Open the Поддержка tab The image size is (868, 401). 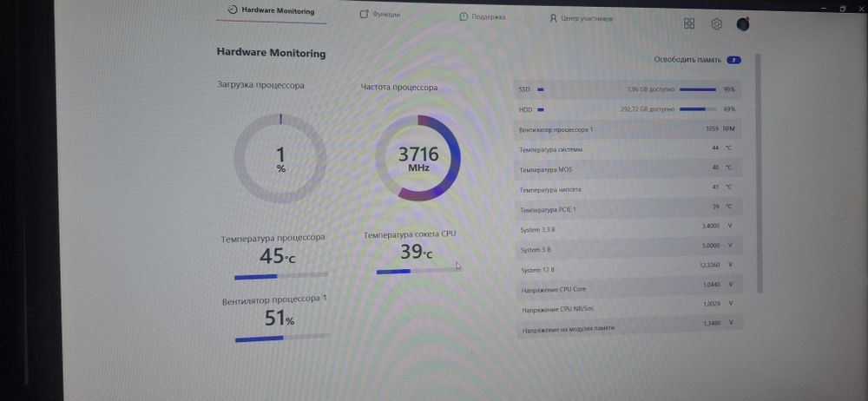click(x=482, y=16)
